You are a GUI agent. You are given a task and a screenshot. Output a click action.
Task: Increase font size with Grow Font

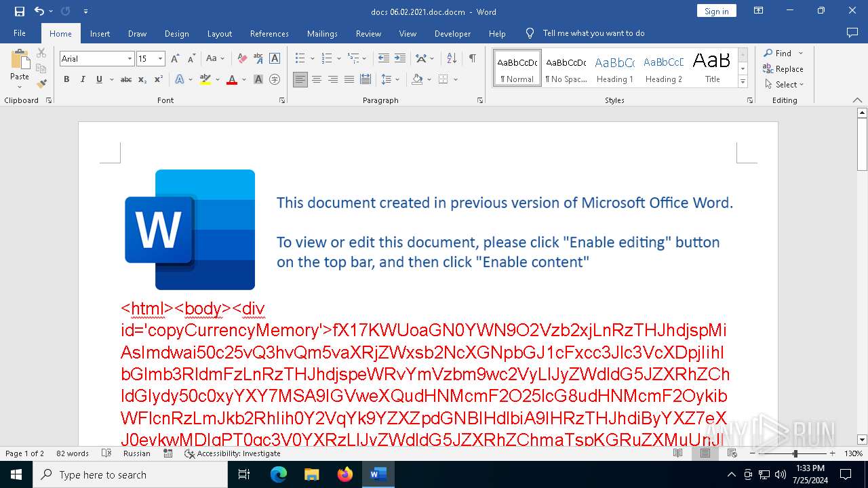tap(175, 59)
